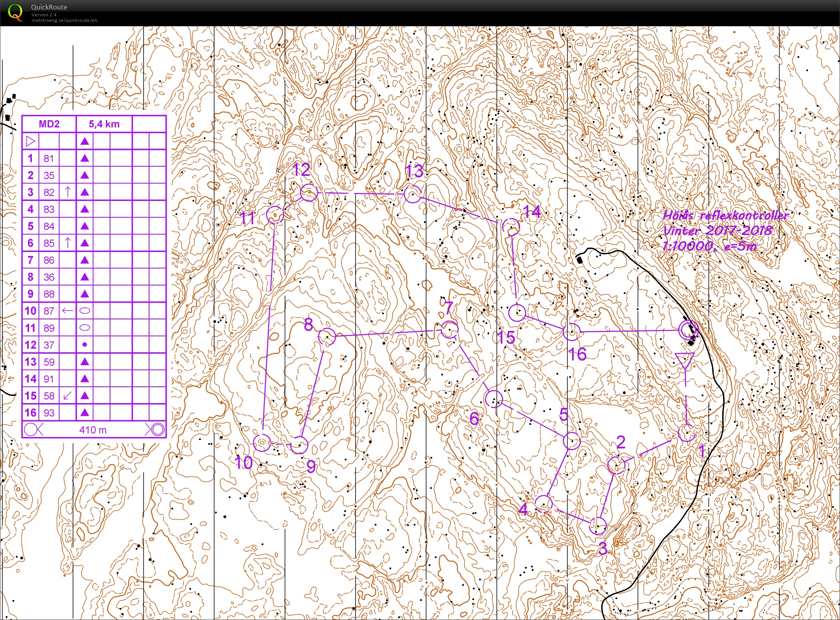The width and height of the screenshot is (840, 620).
Task: Select control circle 5 on the map
Action: click(572, 441)
